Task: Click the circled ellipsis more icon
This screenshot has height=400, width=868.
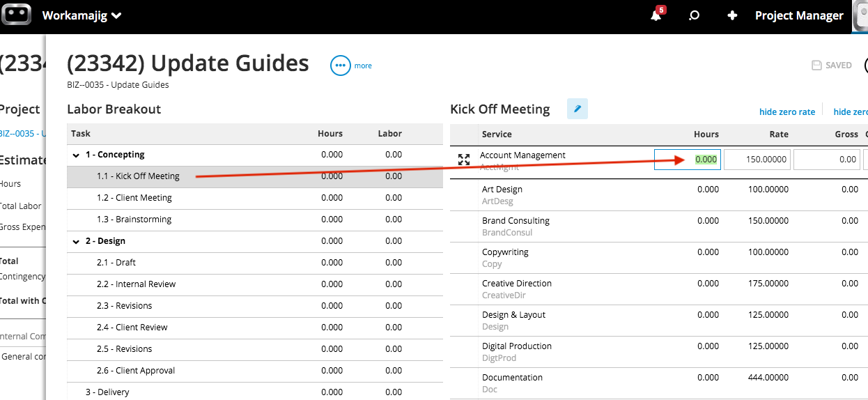Action: [x=340, y=66]
